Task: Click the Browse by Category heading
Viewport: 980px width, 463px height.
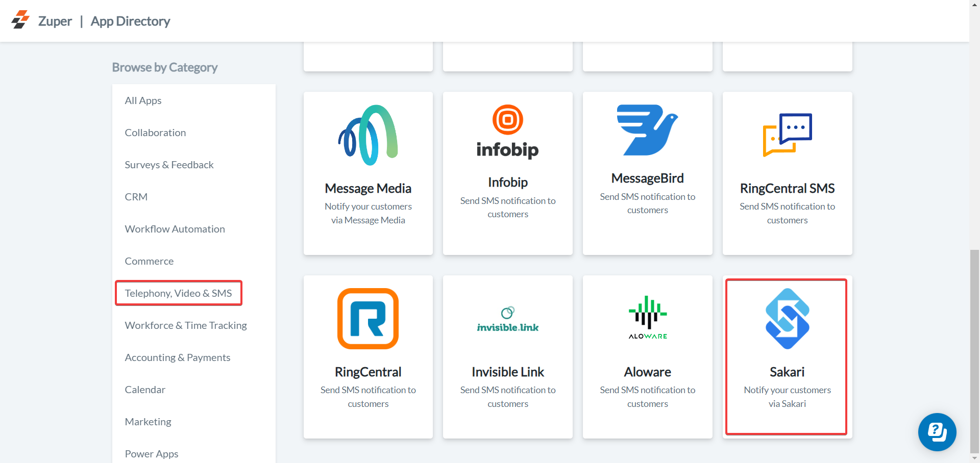Action: tap(165, 67)
